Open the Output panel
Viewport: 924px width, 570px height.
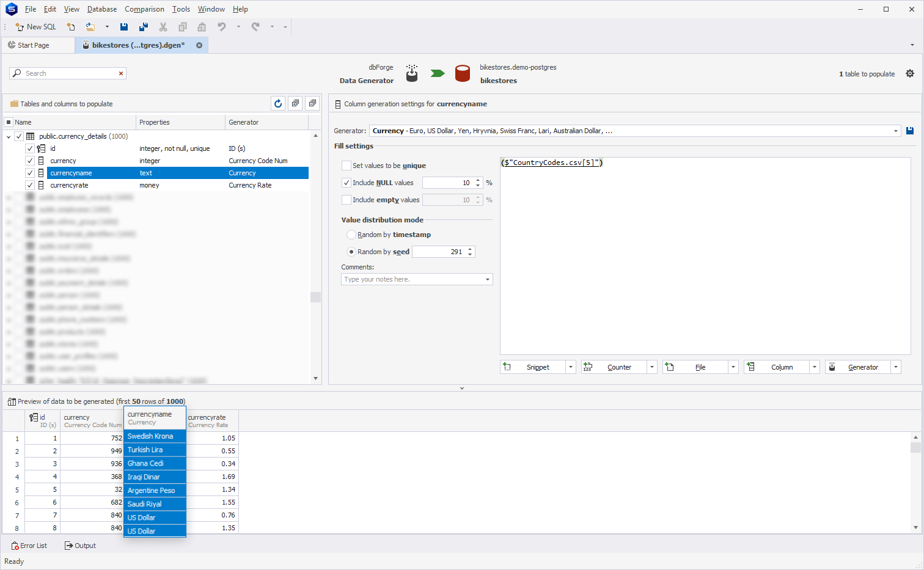[x=80, y=546]
